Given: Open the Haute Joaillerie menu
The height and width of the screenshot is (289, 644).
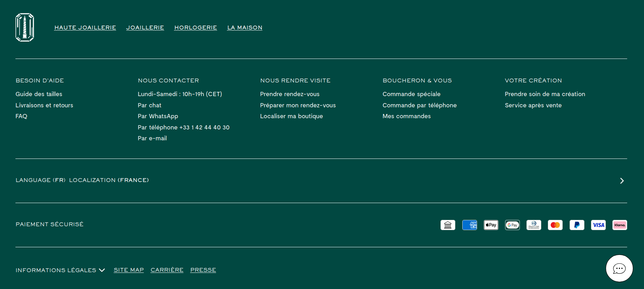Looking at the screenshot, I should [x=85, y=28].
